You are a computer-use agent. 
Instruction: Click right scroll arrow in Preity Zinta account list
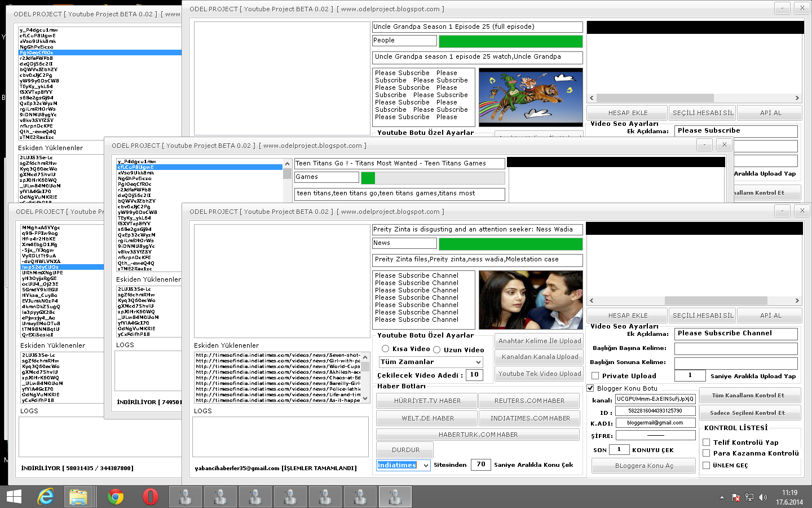(x=797, y=300)
